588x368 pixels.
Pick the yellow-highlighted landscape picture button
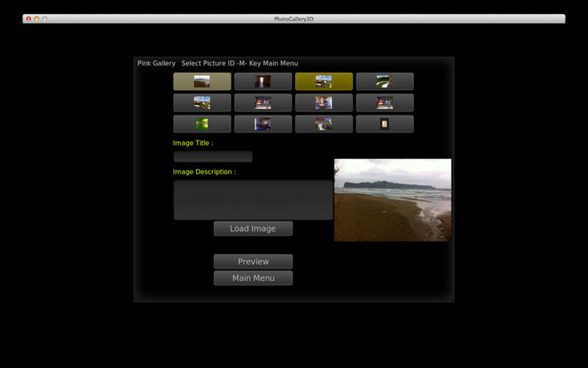pos(324,82)
